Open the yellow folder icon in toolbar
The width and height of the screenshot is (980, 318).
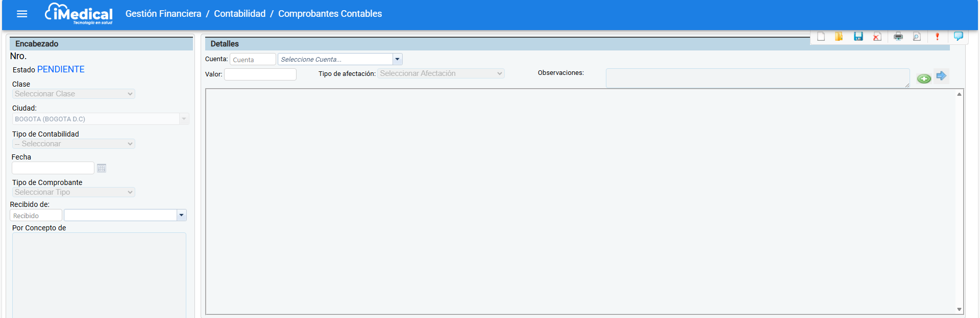click(x=839, y=37)
